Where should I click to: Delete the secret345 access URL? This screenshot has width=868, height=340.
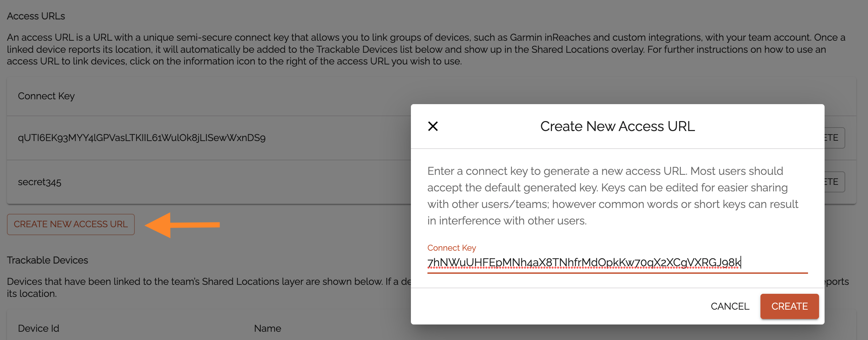834,182
